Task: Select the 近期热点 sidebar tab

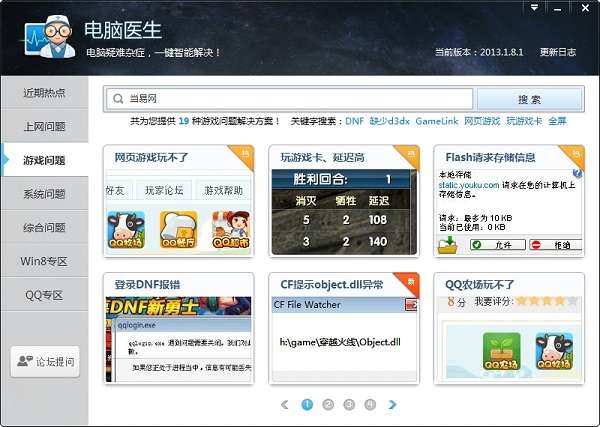Action: click(44, 93)
